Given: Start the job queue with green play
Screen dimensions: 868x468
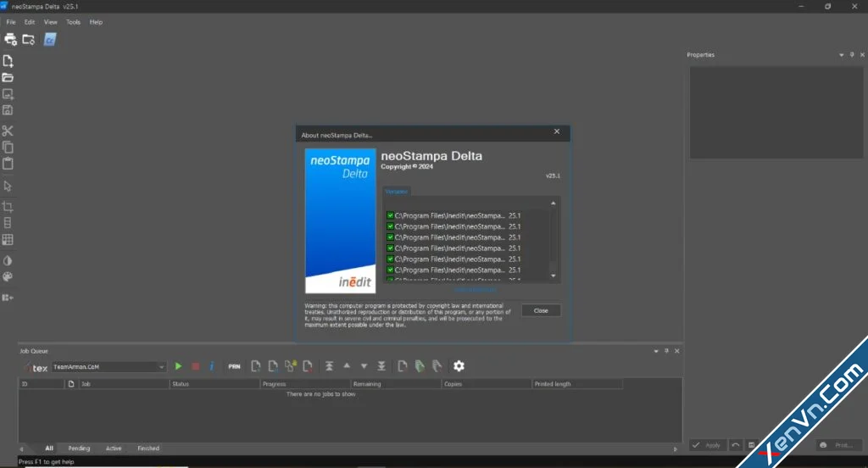Looking at the screenshot, I should 178,366.
